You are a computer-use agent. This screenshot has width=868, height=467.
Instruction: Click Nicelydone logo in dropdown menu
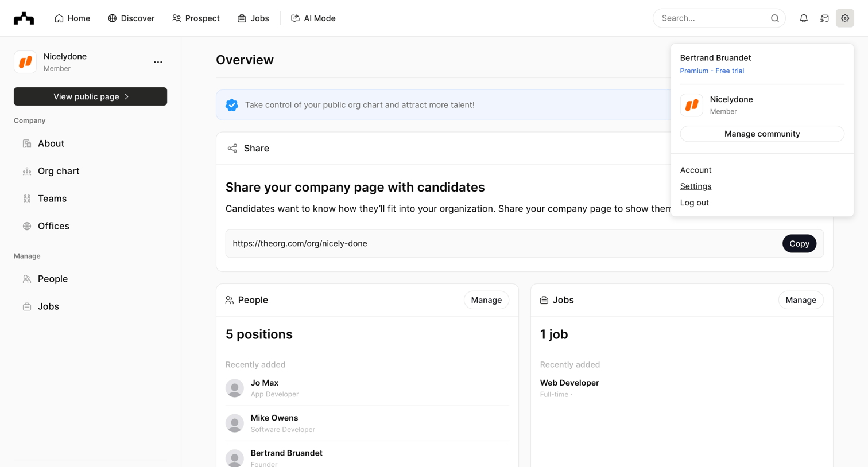(692, 105)
